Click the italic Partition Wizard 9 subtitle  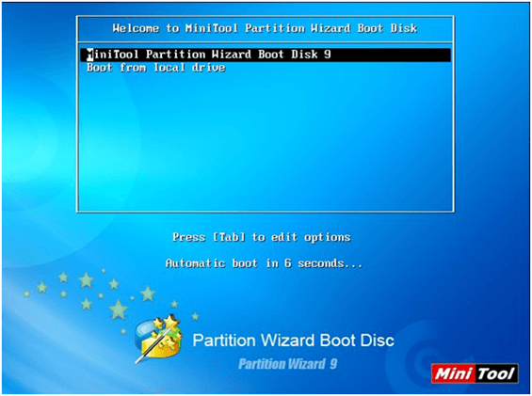click(288, 364)
